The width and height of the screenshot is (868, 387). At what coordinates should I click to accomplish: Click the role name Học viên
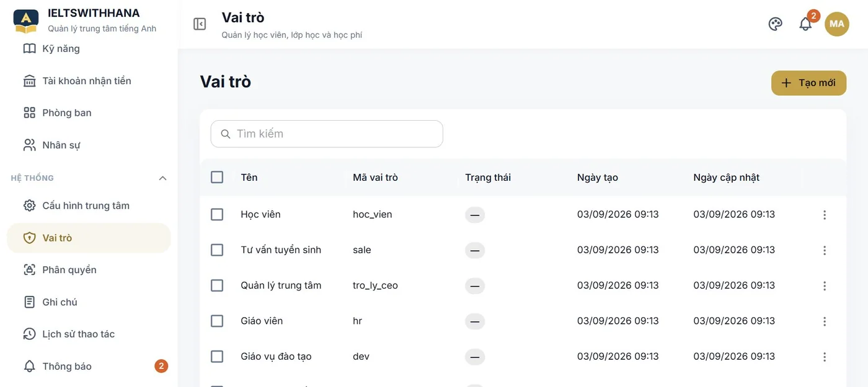click(260, 214)
